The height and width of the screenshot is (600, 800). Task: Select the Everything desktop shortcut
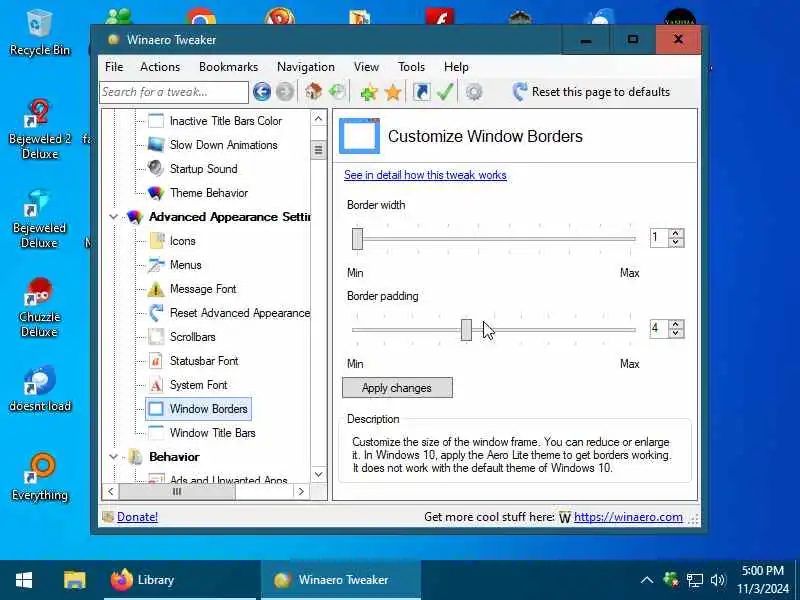[40, 478]
